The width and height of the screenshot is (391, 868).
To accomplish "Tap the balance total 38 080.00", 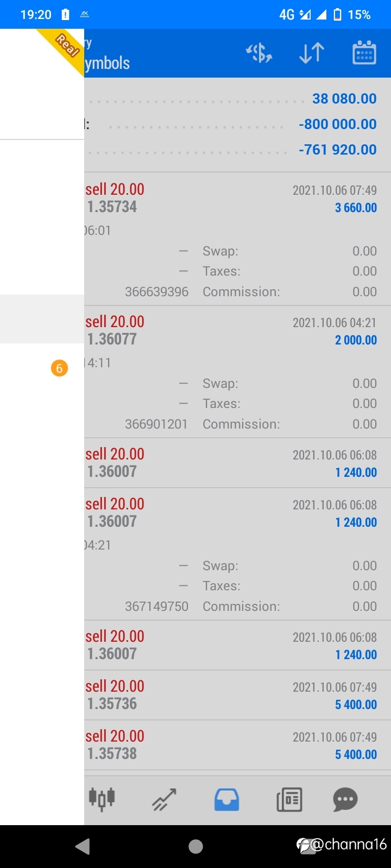I will [x=344, y=99].
